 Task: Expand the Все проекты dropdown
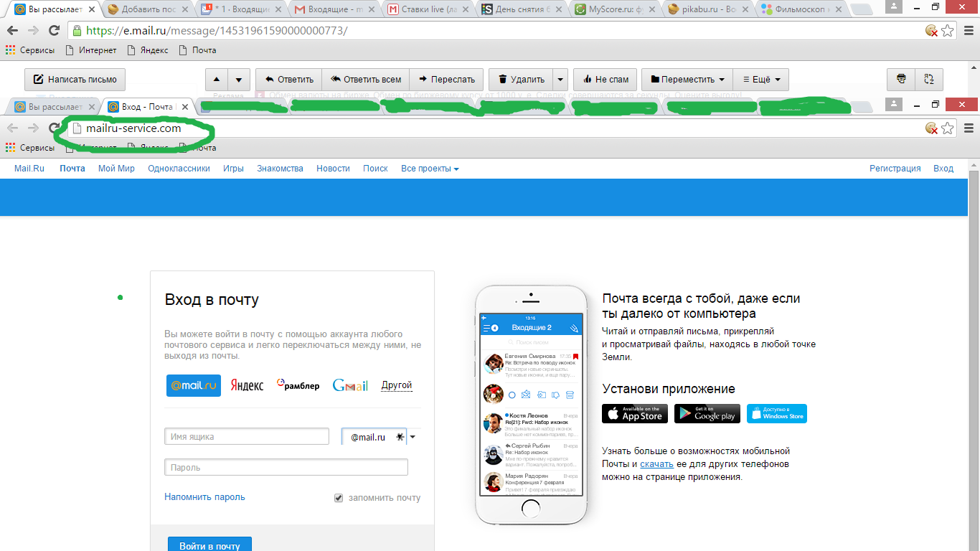[x=430, y=169]
